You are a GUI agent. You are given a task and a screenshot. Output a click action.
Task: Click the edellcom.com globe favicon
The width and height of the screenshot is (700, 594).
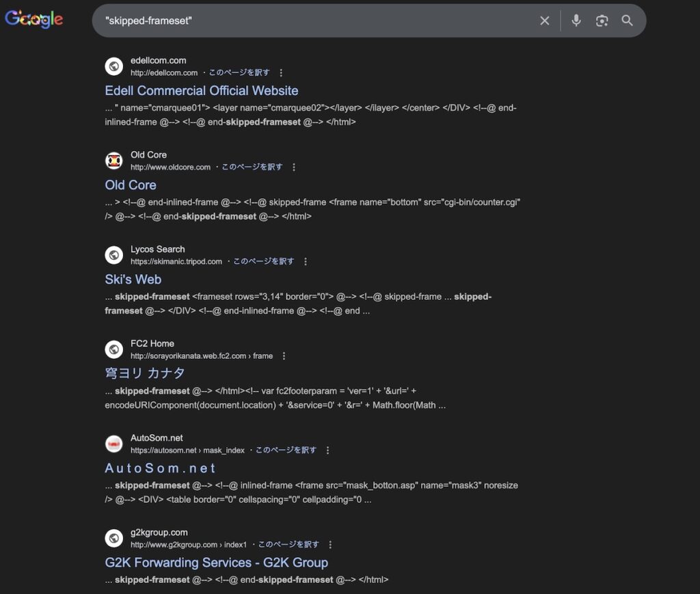point(114,66)
